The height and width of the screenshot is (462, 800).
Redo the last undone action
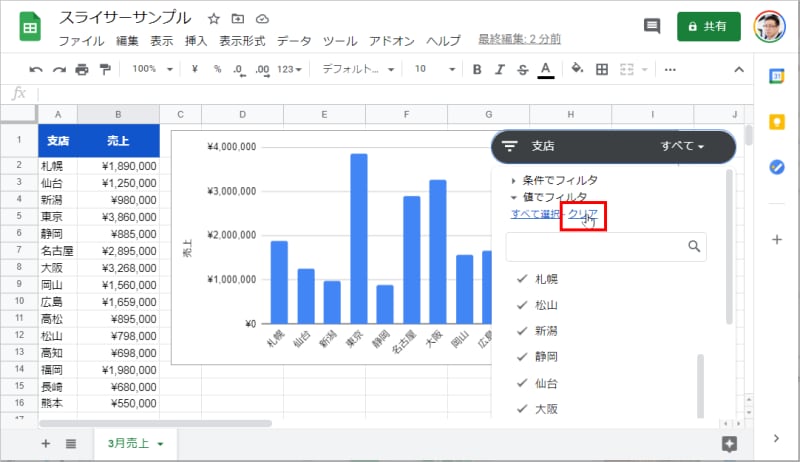pyautogui.click(x=59, y=69)
